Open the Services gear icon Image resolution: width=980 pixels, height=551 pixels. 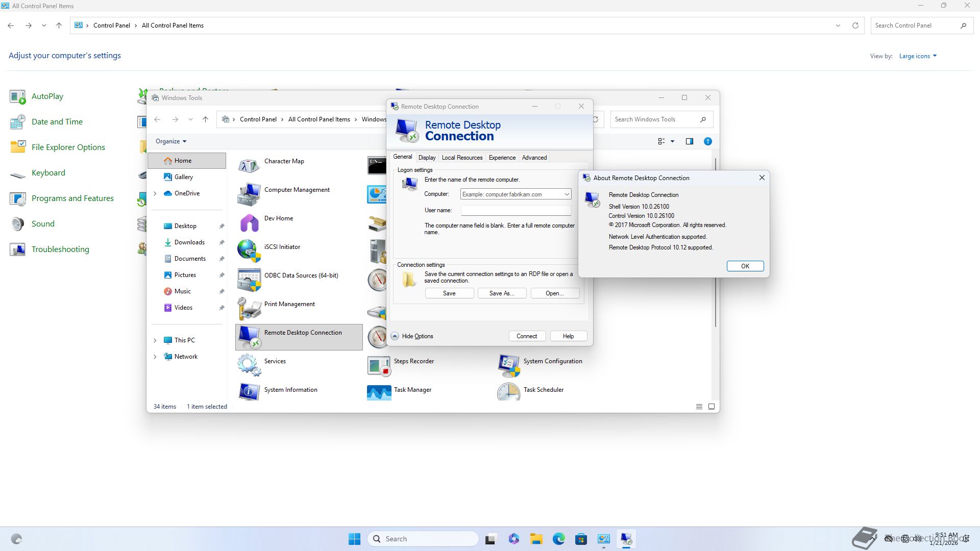tap(249, 365)
